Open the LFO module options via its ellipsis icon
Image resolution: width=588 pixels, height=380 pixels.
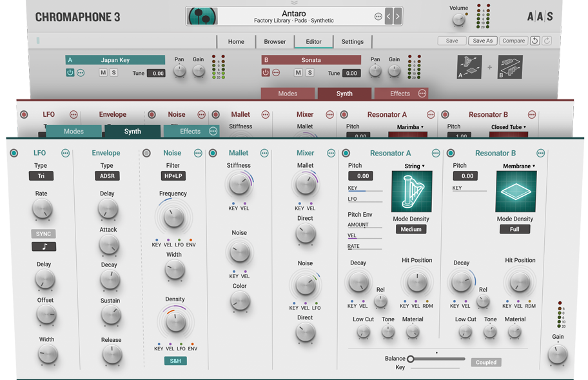tap(65, 153)
